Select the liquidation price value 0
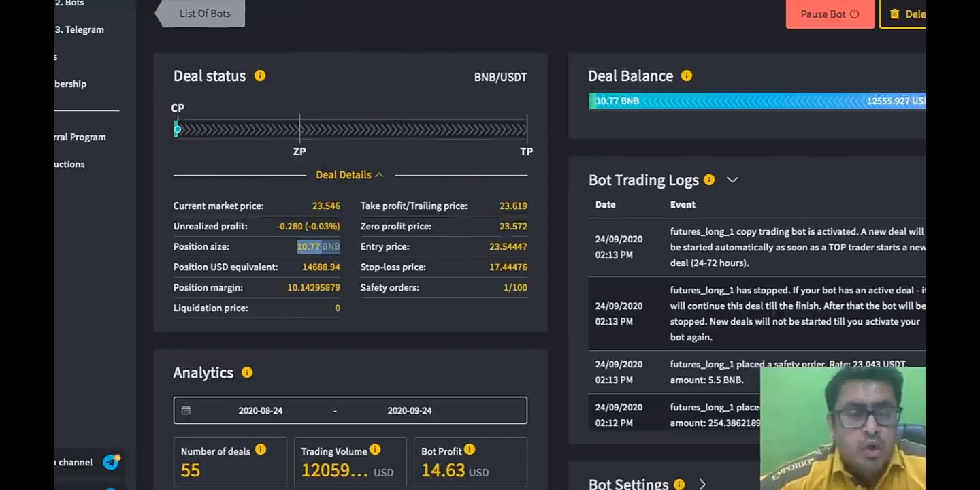Screen dimensions: 980x490 tap(337, 308)
